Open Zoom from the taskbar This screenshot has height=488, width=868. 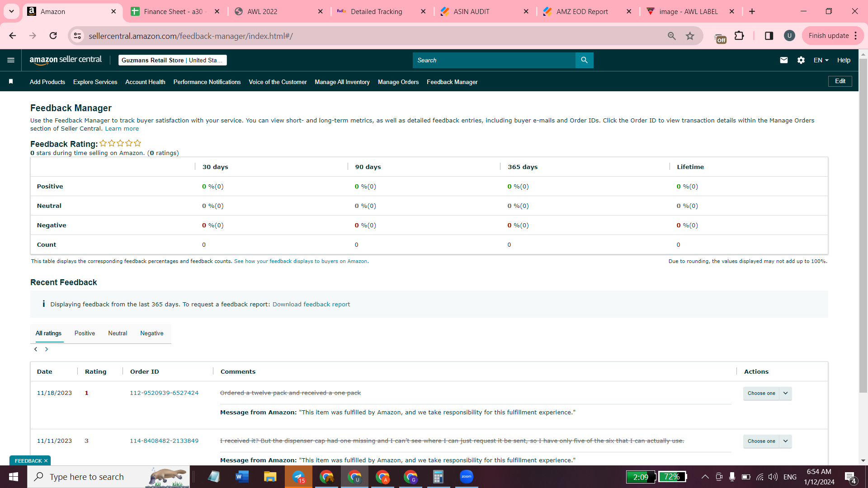[466, 477]
